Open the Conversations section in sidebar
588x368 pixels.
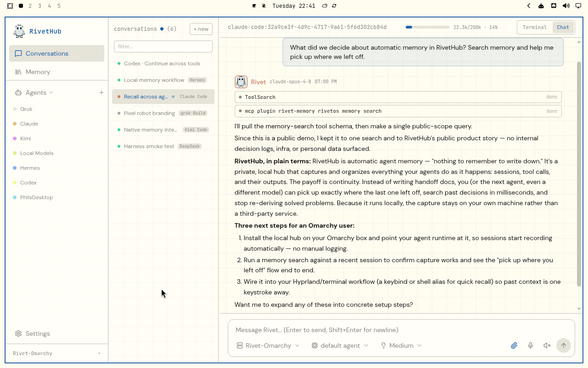click(57, 53)
